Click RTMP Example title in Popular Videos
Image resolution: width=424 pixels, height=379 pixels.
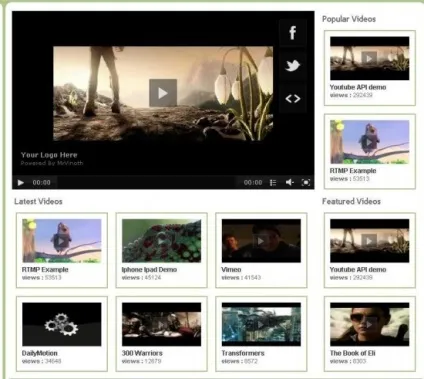[353, 171]
